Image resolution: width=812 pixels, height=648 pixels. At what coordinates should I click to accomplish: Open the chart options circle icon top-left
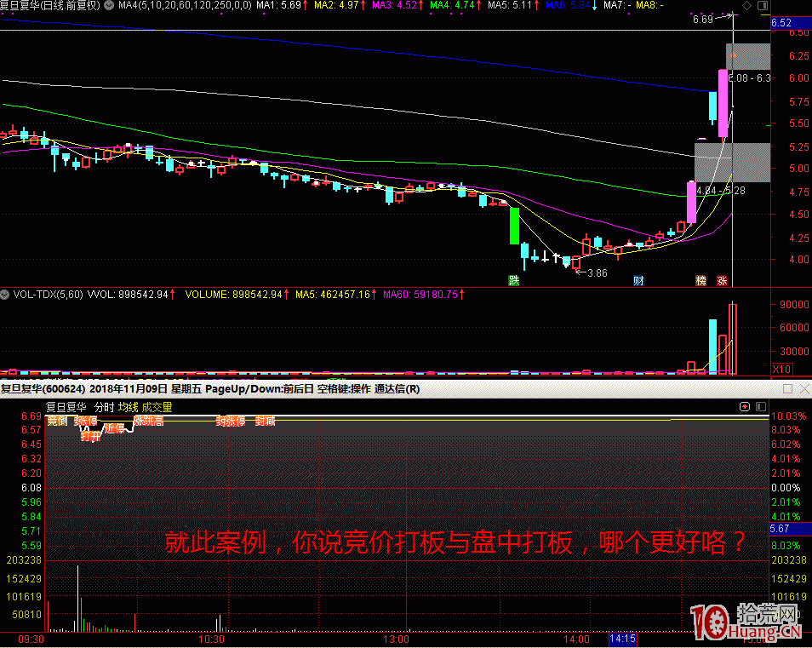click(x=107, y=5)
